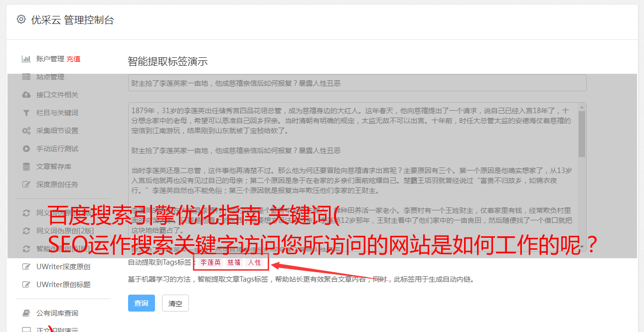The height and width of the screenshot is (332, 644).
Task: Click the edit icon beside UWriter原创标题
Action: click(26, 285)
